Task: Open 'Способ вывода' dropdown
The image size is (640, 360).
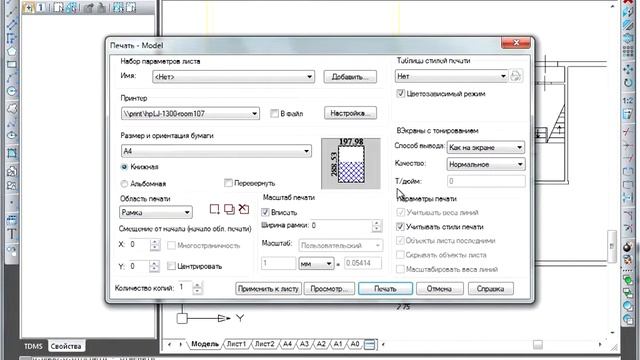Action: click(486, 147)
